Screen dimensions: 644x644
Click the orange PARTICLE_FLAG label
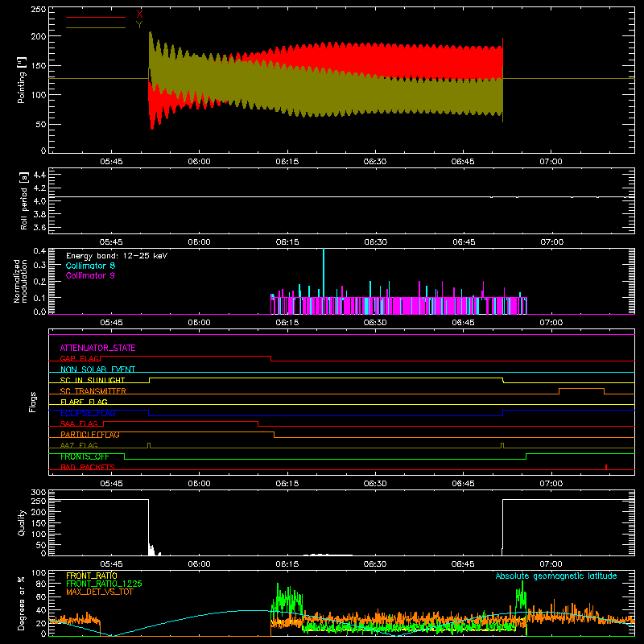pyautogui.click(x=90, y=434)
